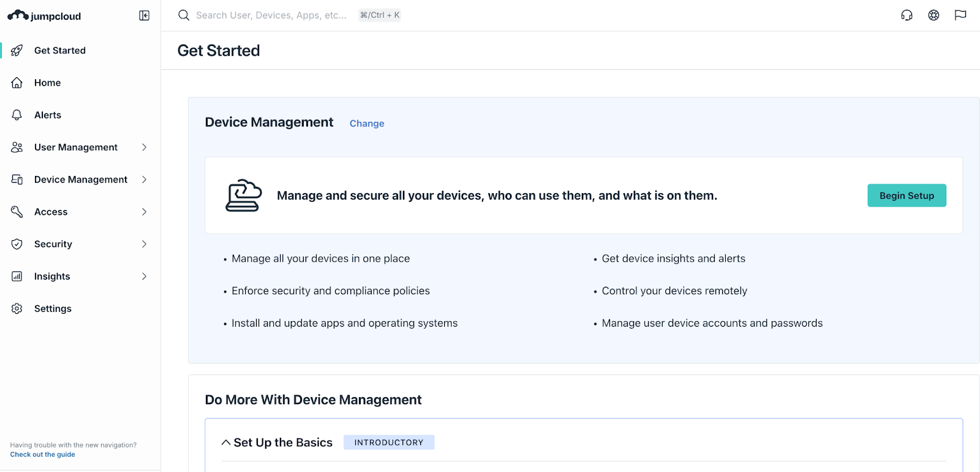This screenshot has height=472, width=980.
Task: Expand the Device Management chevron
Action: [x=145, y=180]
